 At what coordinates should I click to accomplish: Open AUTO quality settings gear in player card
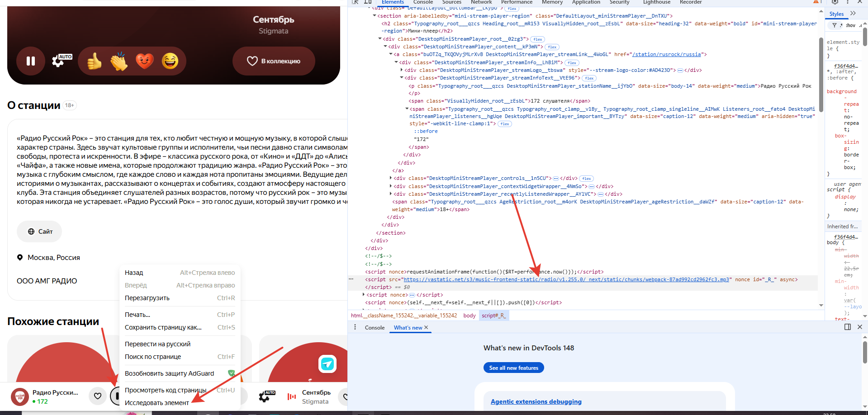tap(62, 60)
